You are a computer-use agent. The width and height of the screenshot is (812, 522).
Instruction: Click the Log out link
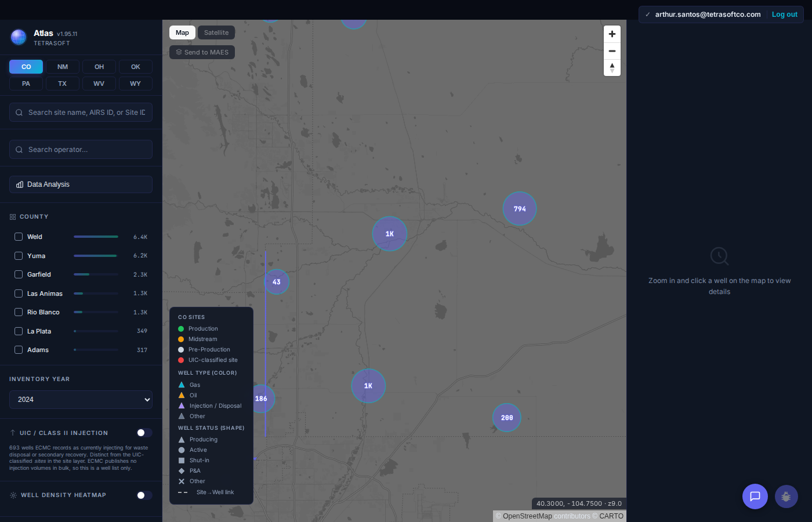click(x=784, y=14)
